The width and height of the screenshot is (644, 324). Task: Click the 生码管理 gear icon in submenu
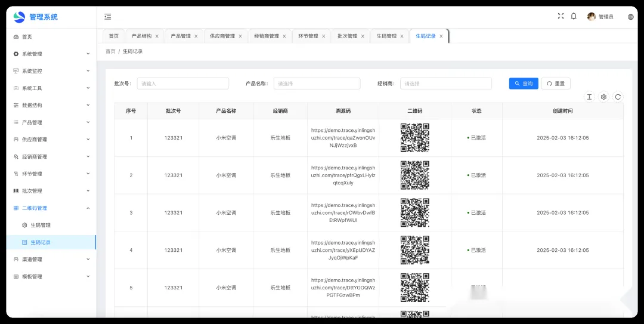[24, 226]
